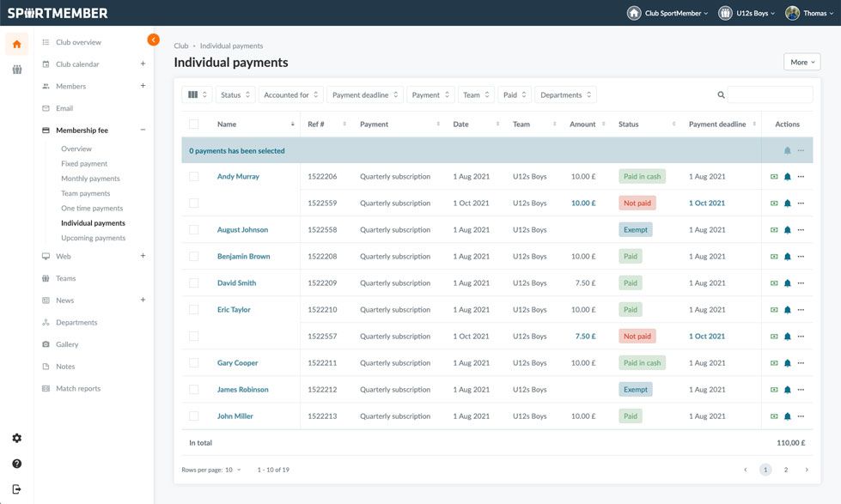Send reminder via bell icon on Andy Murray's row
Viewport: 841px width, 504px height.
tap(787, 174)
